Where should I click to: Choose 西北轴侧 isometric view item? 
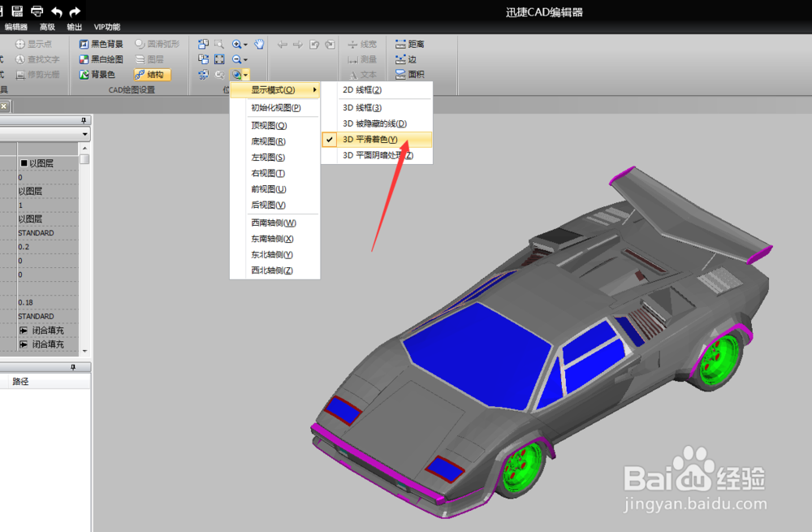(x=275, y=270)
